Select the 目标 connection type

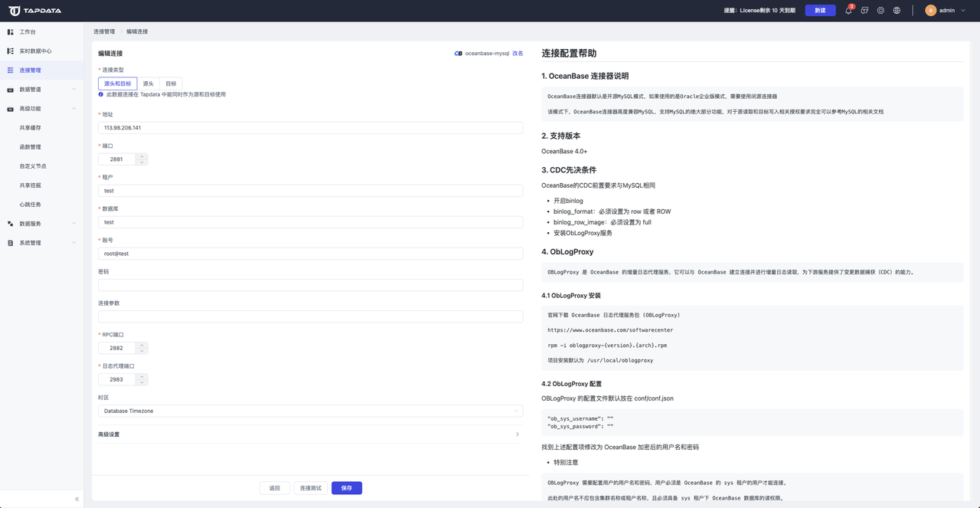click(171, 84)
